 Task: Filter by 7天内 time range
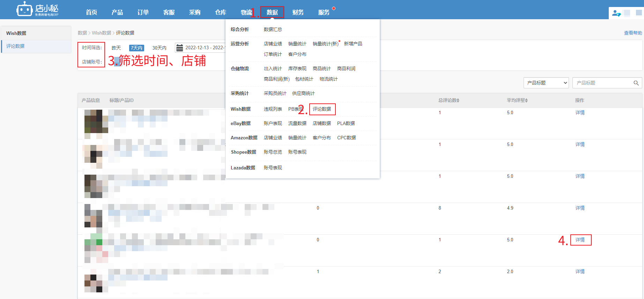coord(136,48)
